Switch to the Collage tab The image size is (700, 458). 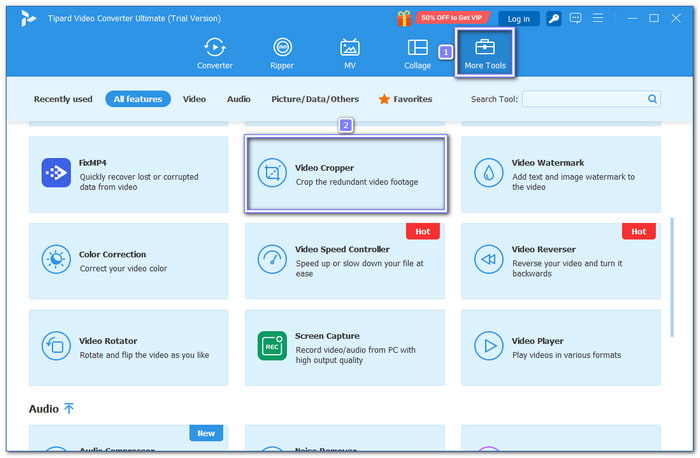point(417,54)
